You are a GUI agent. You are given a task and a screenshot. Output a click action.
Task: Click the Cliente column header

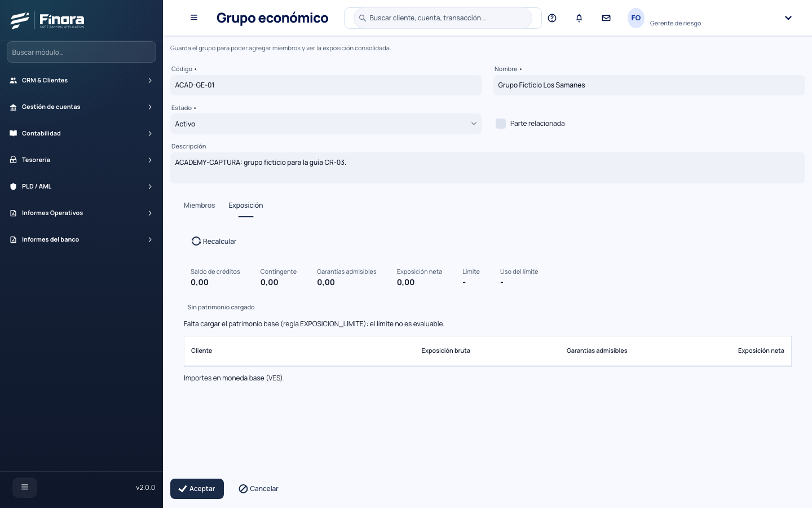tap(201, 351)
